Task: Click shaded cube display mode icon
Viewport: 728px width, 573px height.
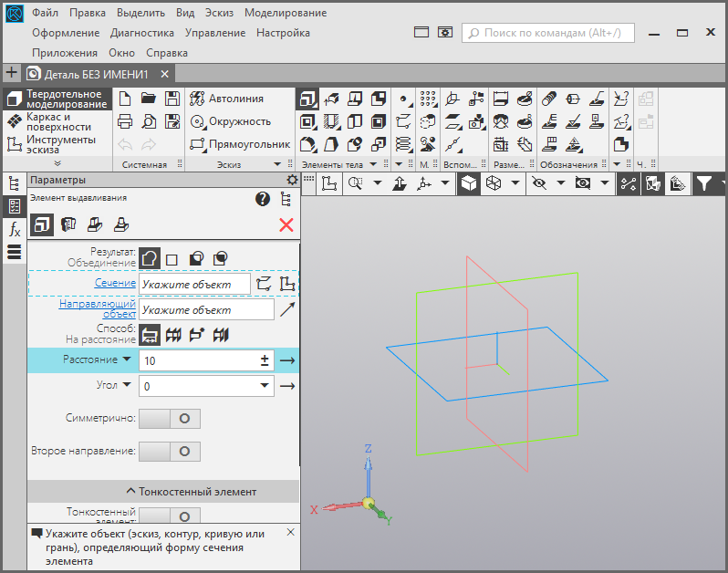Action: pos(469,184)
